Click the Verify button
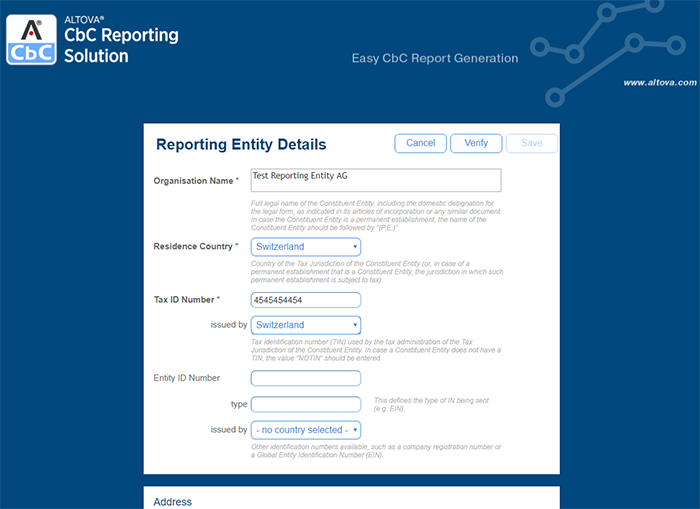Image resolution: width=700 pixels, height=509 pixels. (476, 143)
